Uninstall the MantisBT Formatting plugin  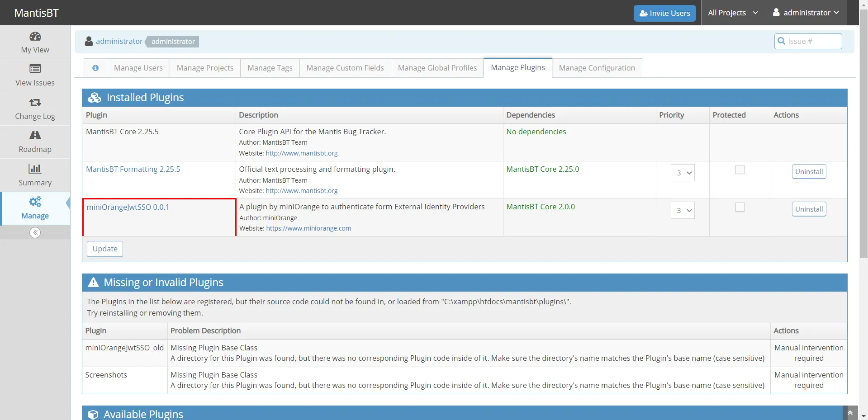coord(809,171)
